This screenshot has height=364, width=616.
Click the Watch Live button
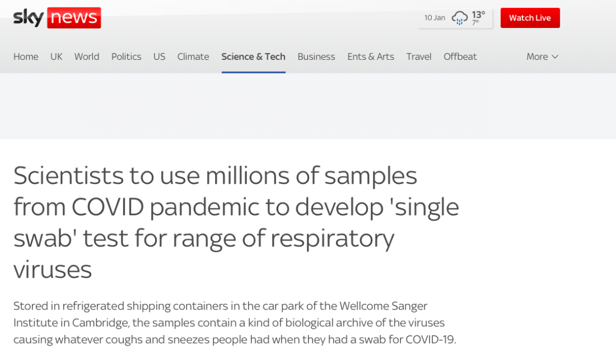pos(530,18)
